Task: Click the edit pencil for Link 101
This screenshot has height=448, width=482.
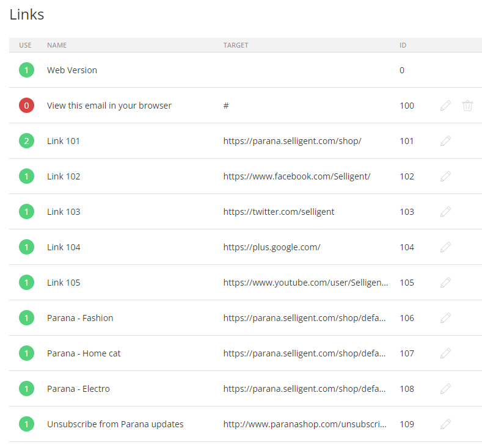Action: tap(445, 141)
